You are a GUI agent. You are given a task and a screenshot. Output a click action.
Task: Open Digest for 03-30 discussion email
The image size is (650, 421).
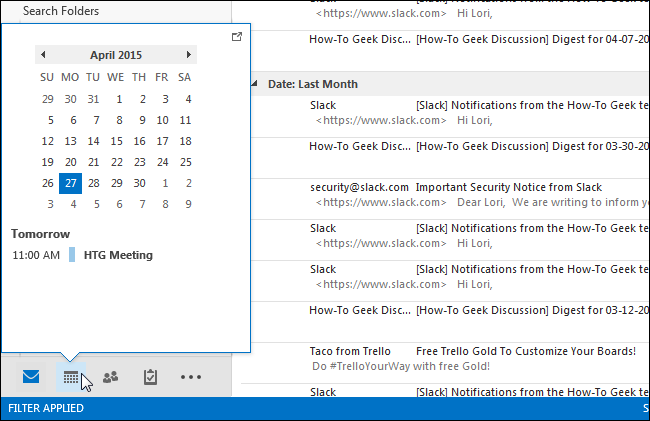[450, 158]
